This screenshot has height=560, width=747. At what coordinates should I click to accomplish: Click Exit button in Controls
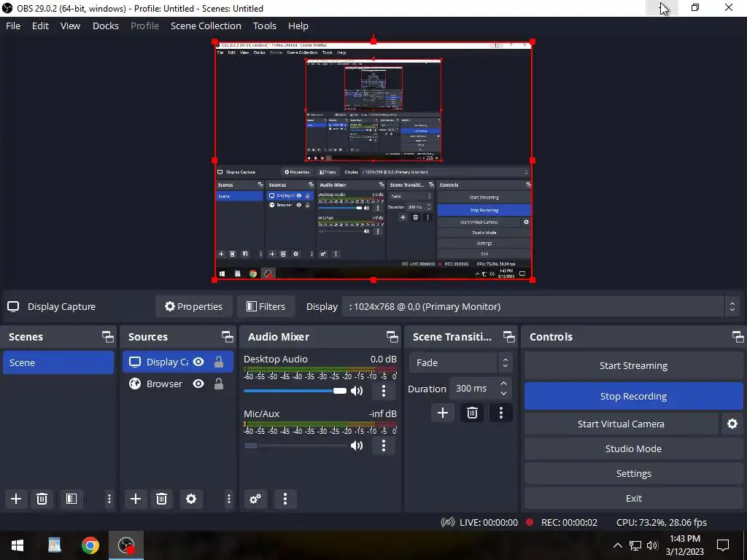[x=633, y=498]
